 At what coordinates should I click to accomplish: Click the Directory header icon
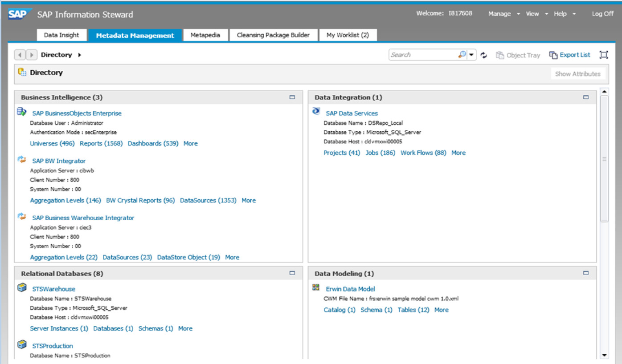click(x=22, y=72)
